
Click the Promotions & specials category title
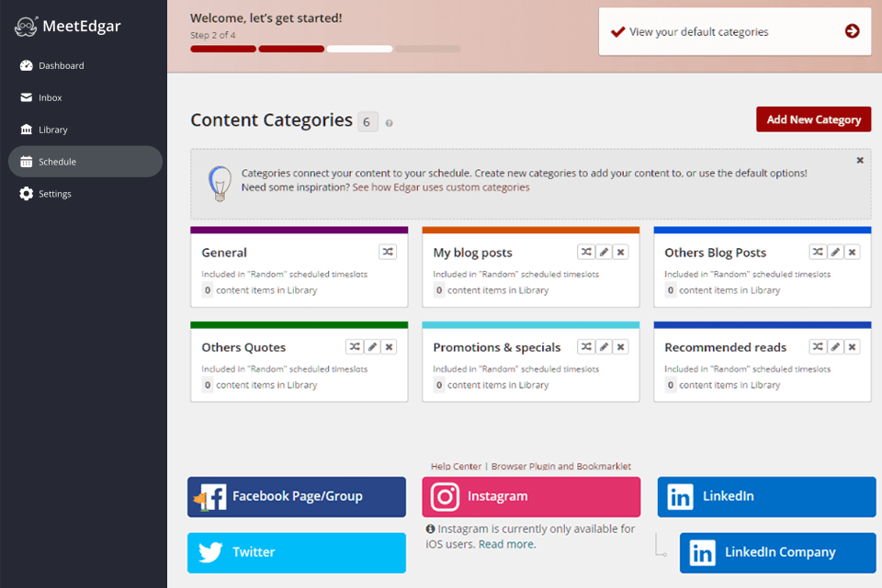497,347
